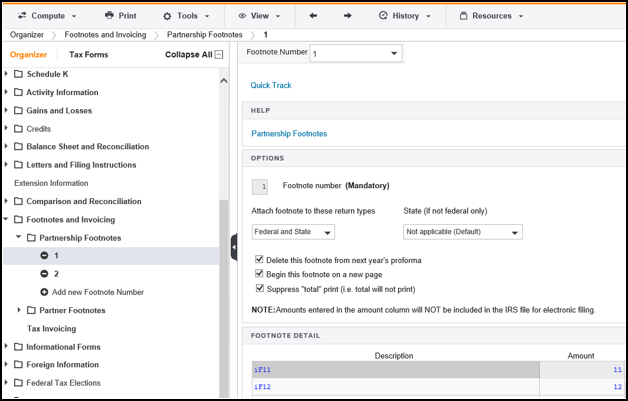The height and width of the screenshot is (401, 628).
Task: Open the Partnership Footnotes help link
Action: (x=289, y=134)
